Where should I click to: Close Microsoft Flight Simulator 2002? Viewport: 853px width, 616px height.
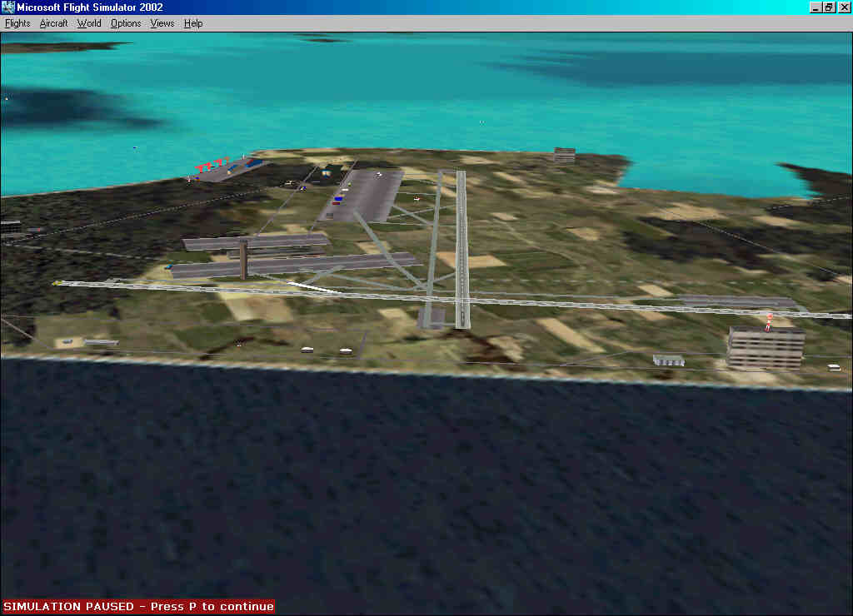pyautogui.click(x=843, y=7)
